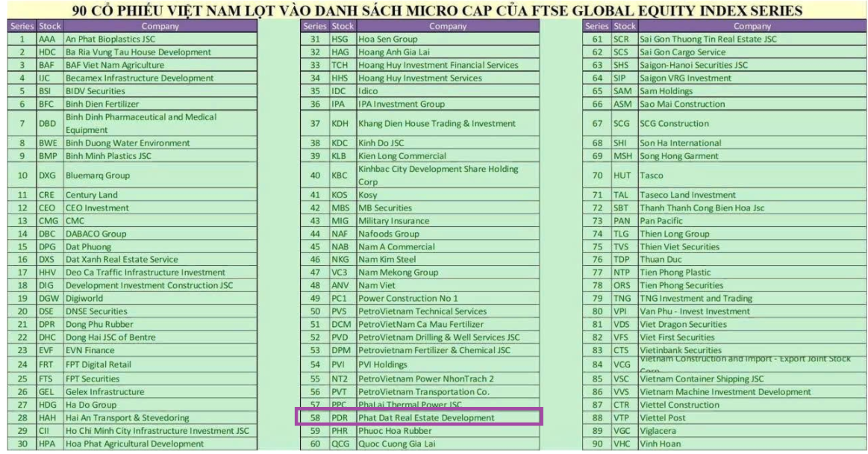Select the "Hoa Sen Group" cell
Screen dimensions: 868x454
tap(447, 39)
